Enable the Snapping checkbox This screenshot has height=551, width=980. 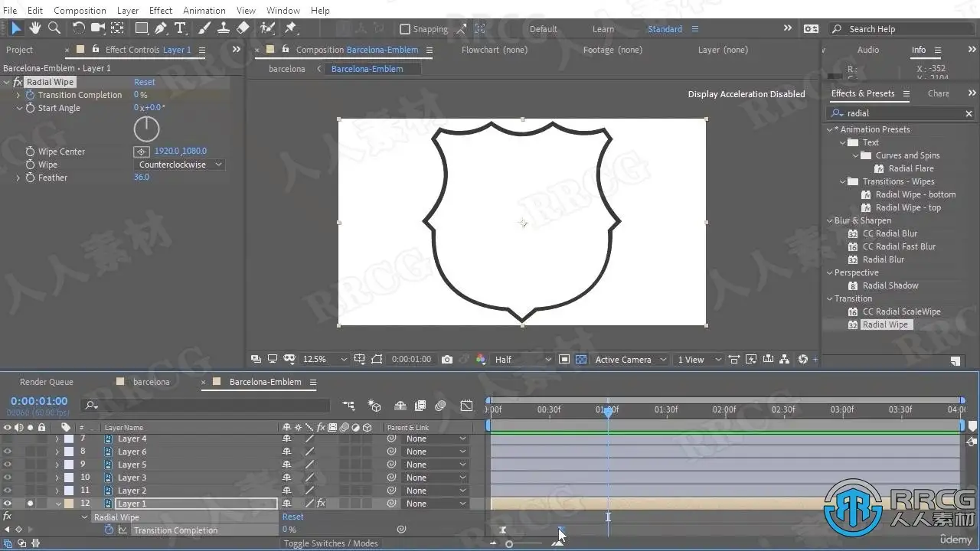click(x=405, y=29)
